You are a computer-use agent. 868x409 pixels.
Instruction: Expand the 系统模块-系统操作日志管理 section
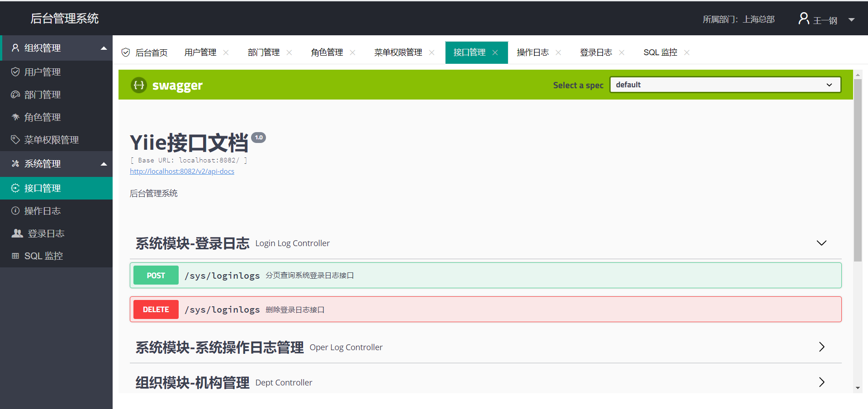pyautogui.click(x=821, y=347)
